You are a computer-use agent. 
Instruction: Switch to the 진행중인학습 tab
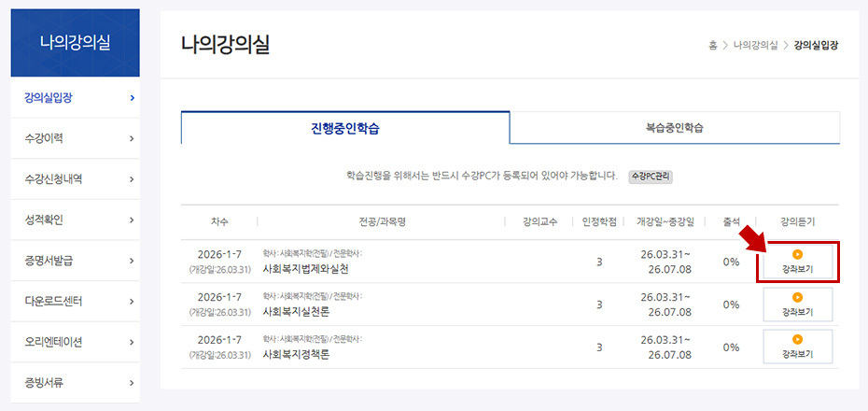coord(345,128)
